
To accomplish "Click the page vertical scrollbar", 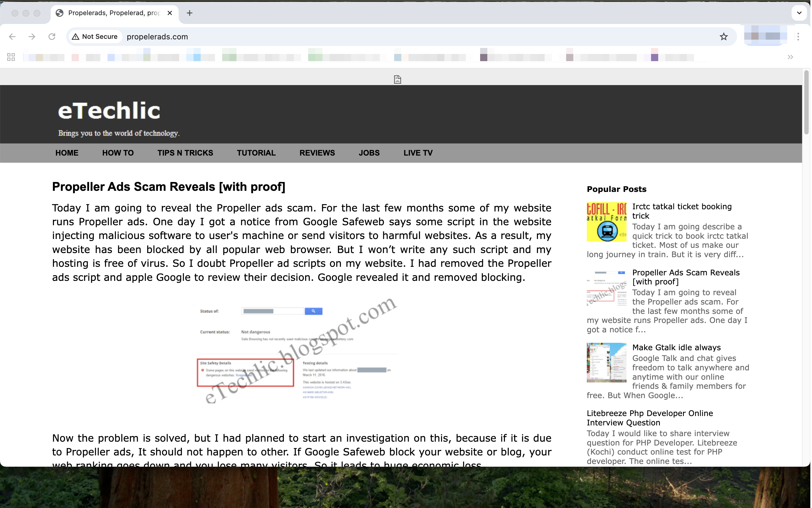I will pos(806,102).
